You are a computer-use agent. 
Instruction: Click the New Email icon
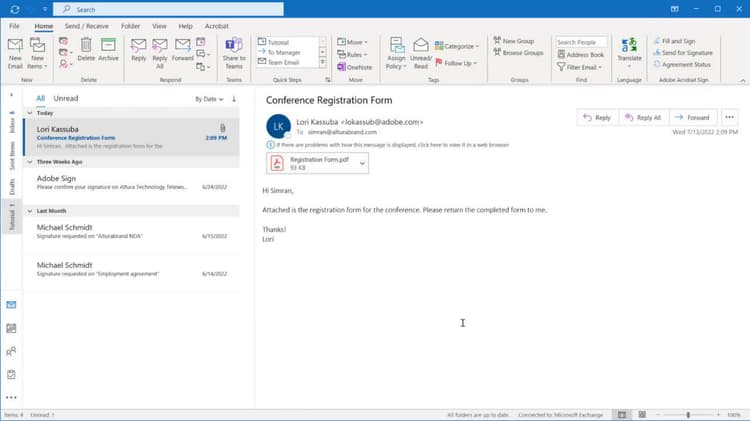pos(15,53)
